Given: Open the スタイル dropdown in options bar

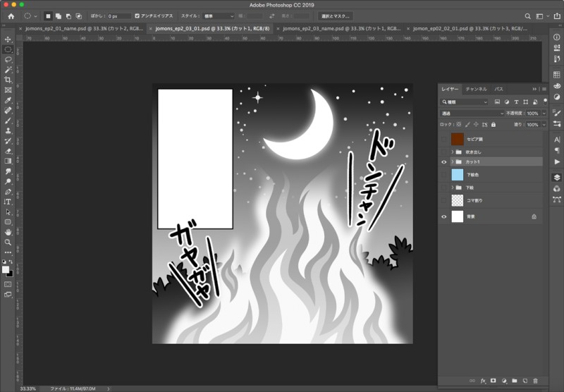Looking at the screenshot, I should (219, 16).
